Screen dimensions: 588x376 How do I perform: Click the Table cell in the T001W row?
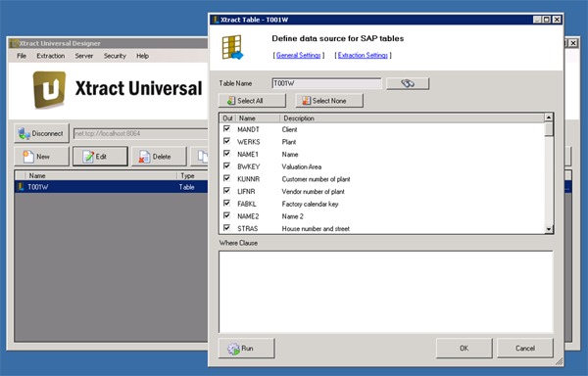(186, 187)
